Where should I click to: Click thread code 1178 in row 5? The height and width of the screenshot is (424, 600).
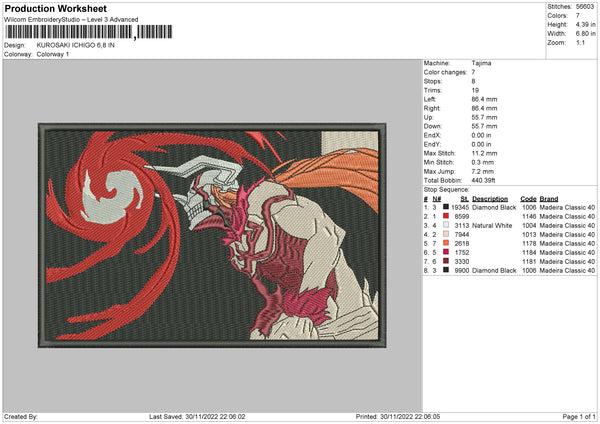tap(529, 243)
